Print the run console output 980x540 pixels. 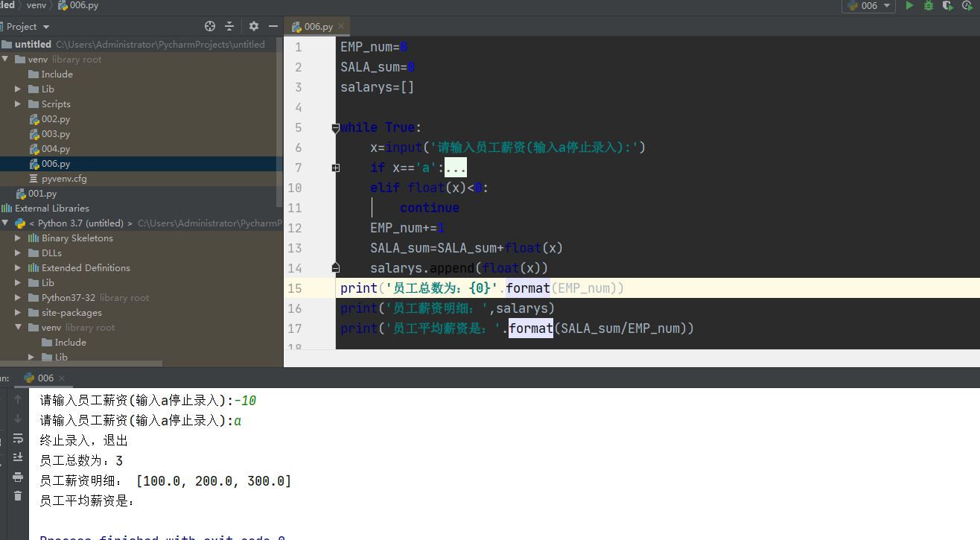18,477
